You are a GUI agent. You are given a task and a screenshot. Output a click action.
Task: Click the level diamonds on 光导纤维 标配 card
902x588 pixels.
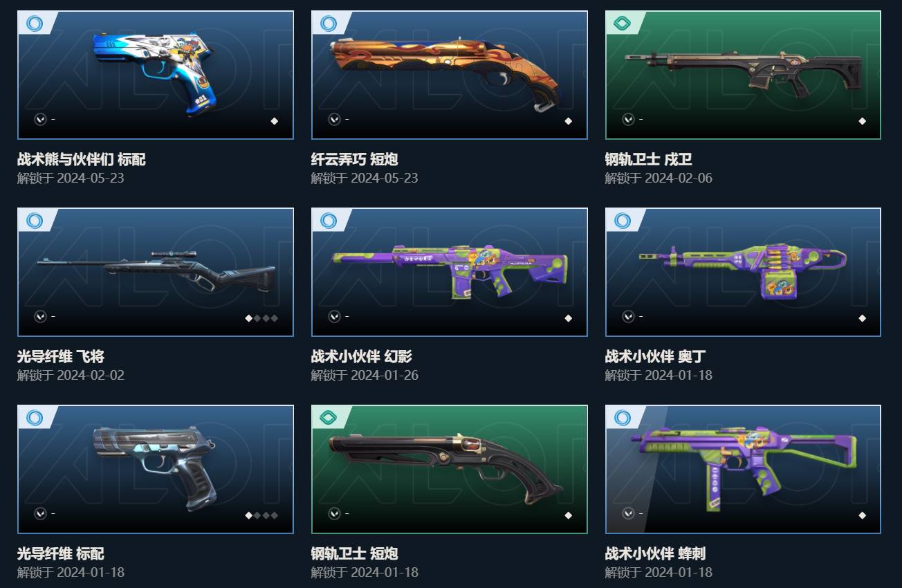[261, 515]
